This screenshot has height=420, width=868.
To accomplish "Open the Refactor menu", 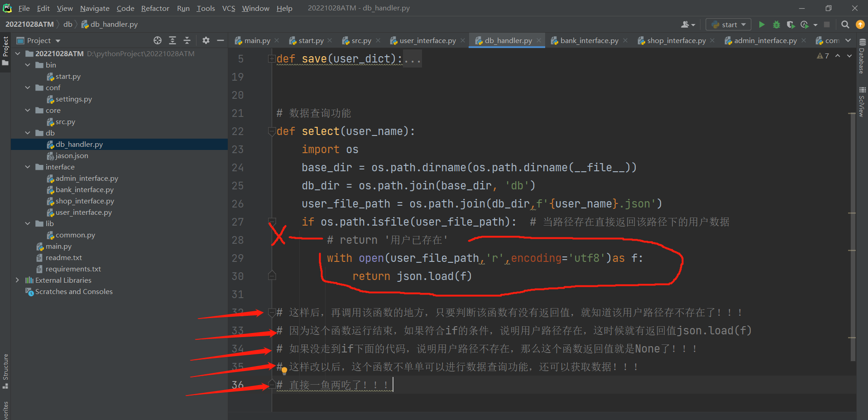I will coord(155,8).
